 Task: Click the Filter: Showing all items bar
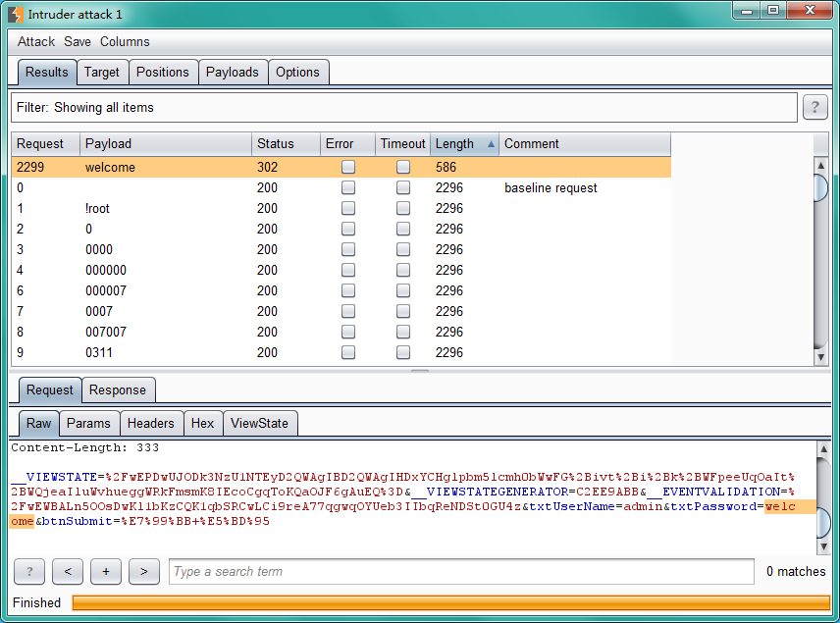(404, 107)
